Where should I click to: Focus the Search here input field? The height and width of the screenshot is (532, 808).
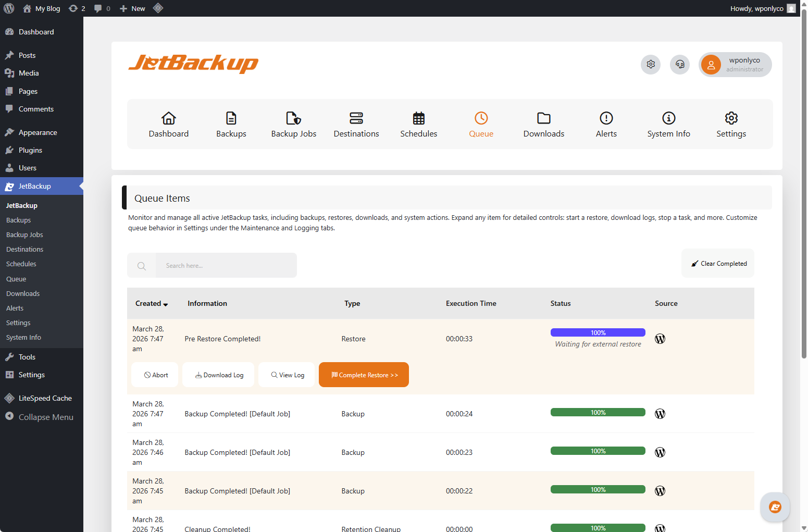pyautogui.click(x=226, y=266)
